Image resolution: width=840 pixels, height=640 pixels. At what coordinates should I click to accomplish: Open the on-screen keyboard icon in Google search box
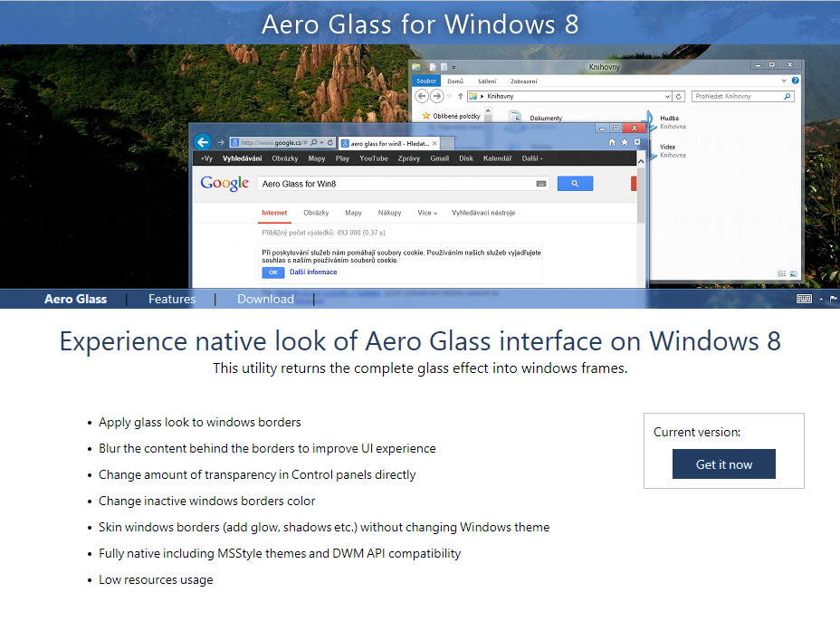tap(541, 184)
